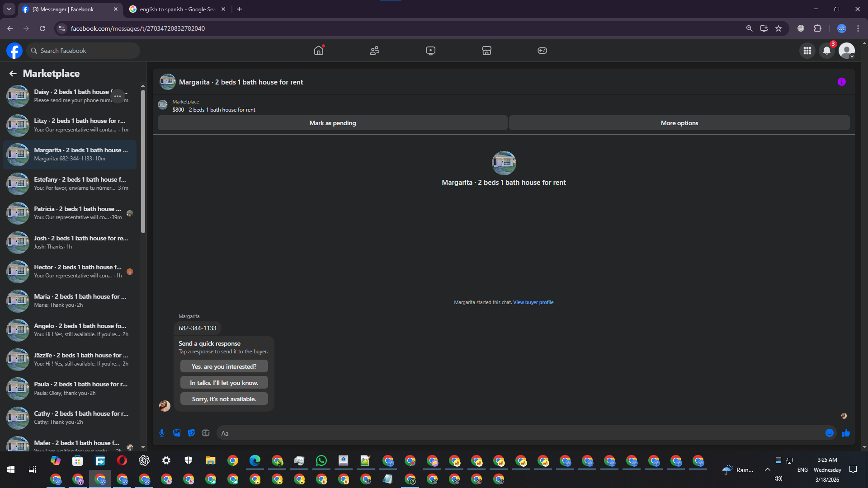Choose a sticker icon in composer
This screenshot has height=488, width=868.
tap(191, 433)
